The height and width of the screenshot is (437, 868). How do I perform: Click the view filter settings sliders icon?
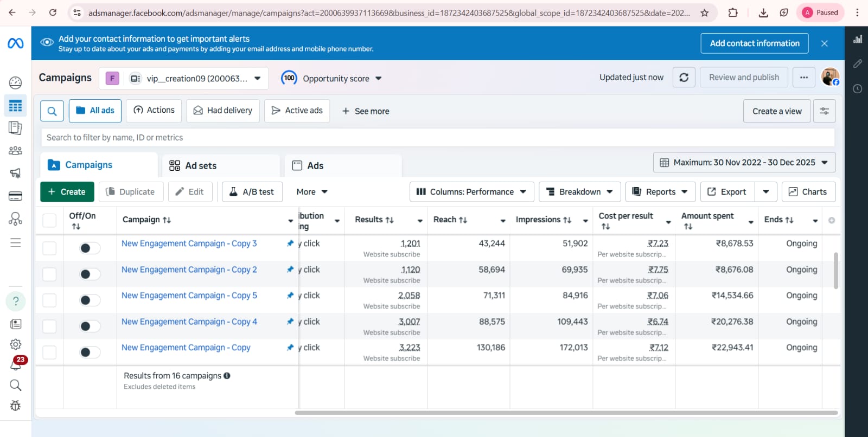[x=824, y=111]
